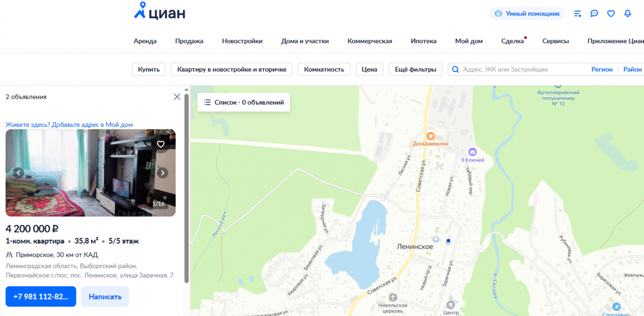
Task: Open the Цена price filter dropdown
Action: 369,69
